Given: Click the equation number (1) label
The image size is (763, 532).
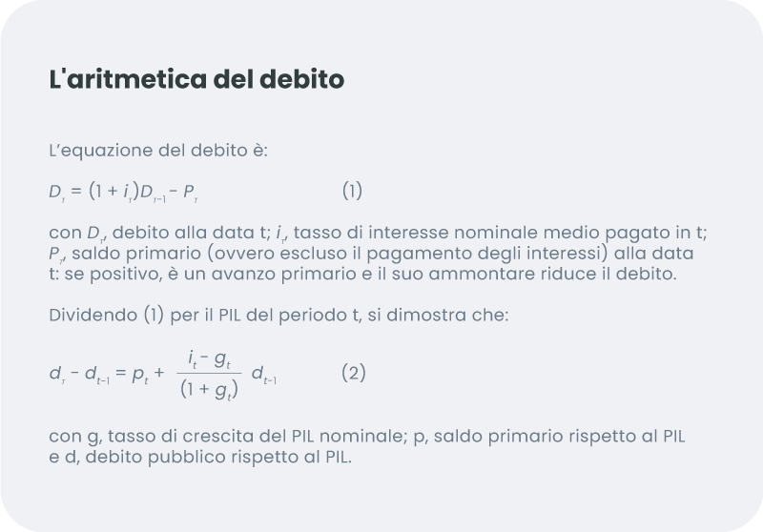Looking at the screenshot, I should [x=352, y=191].
